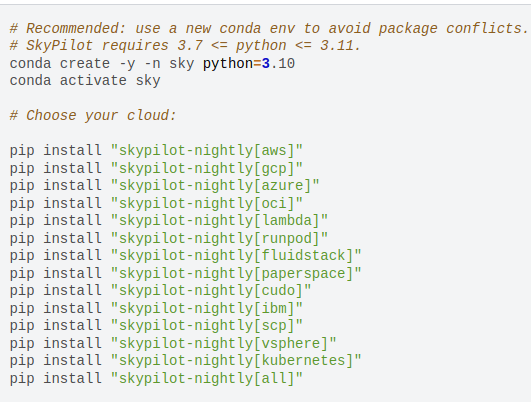Click the conda activate sky line
This screenshot has height=402, width=531.
[x=85, y=81]
